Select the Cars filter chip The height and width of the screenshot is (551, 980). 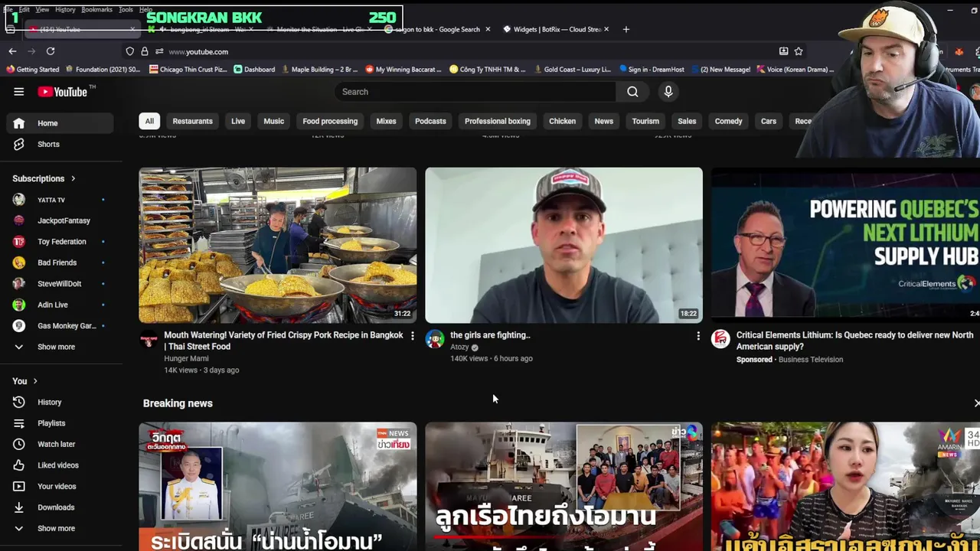(769, 121)
